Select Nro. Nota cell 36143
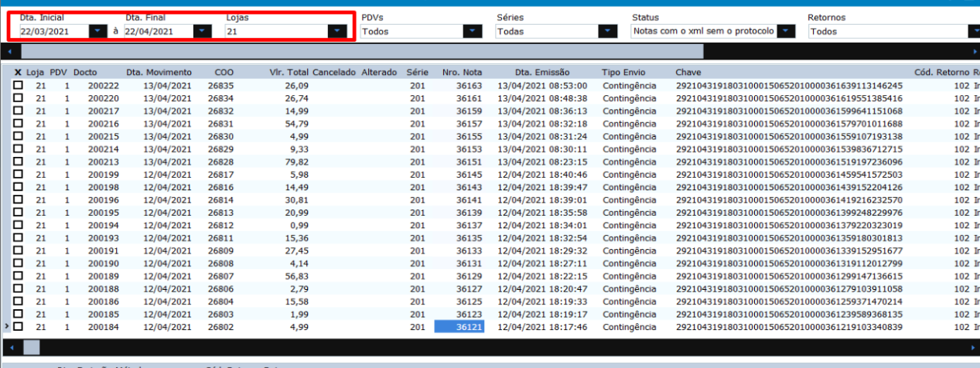 [x=469, y=187]
